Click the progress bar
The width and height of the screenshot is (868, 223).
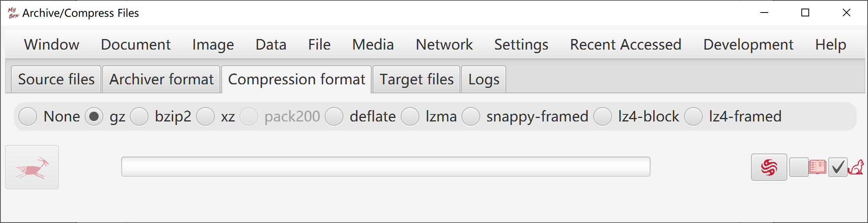386,167
